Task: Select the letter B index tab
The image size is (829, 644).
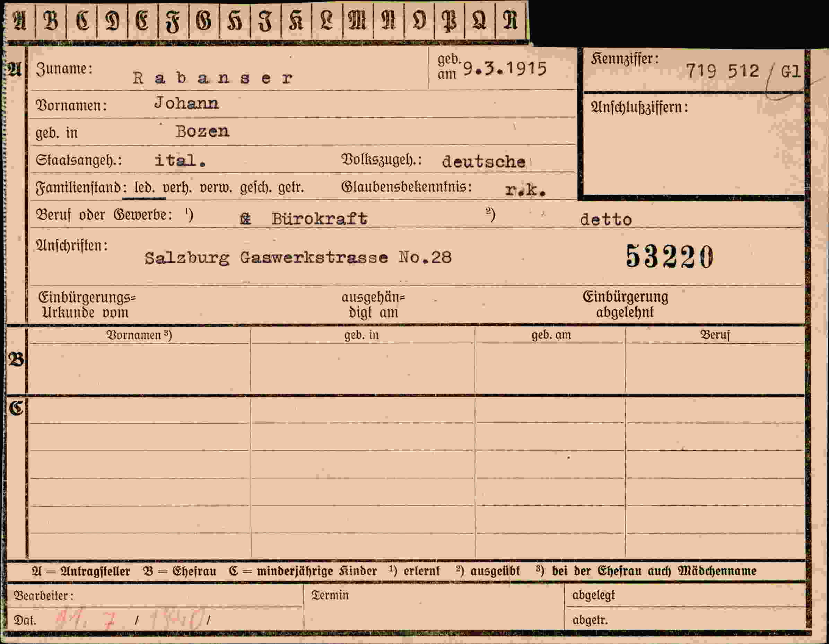Action: point(51,21)
